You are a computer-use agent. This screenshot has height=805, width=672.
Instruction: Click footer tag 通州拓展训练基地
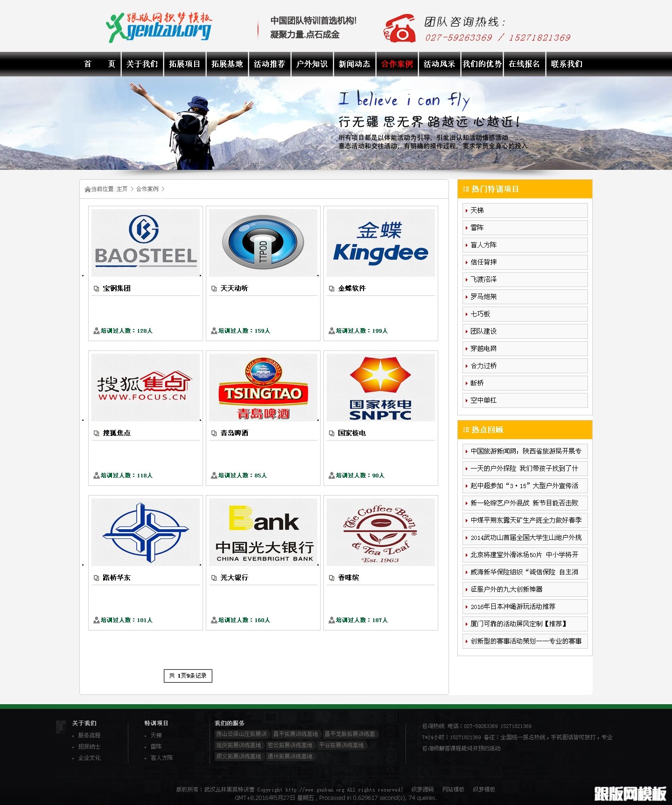[290, 756]
